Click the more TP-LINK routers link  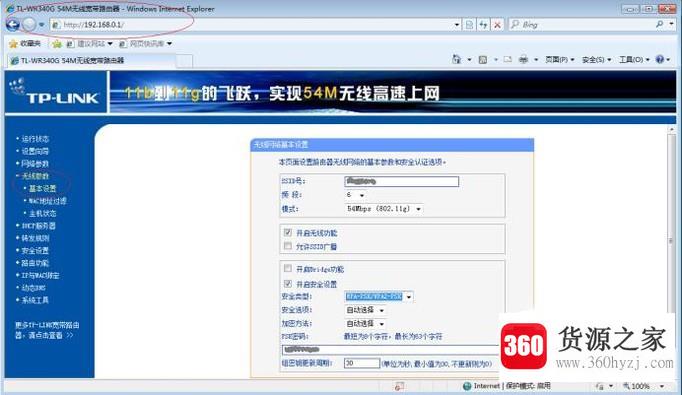47,330
